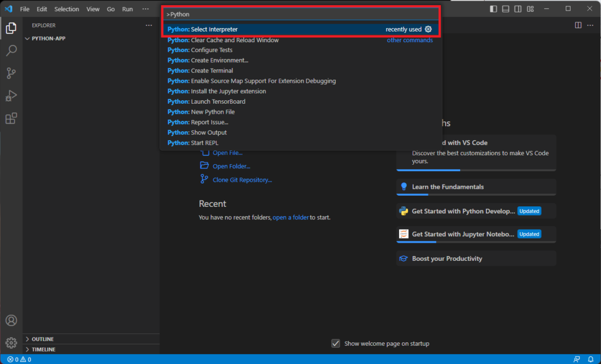Image resolution: width=601 pixels, height=364 pixels.
Task: Open the editor More Actions ellipsis
Action: (x=590, y=25)
